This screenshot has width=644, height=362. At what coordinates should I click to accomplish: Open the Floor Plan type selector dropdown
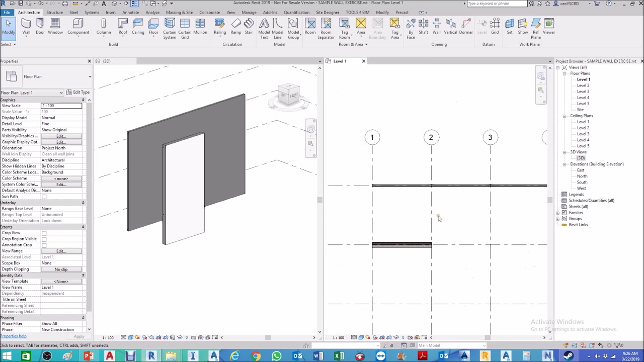point(90,77)
